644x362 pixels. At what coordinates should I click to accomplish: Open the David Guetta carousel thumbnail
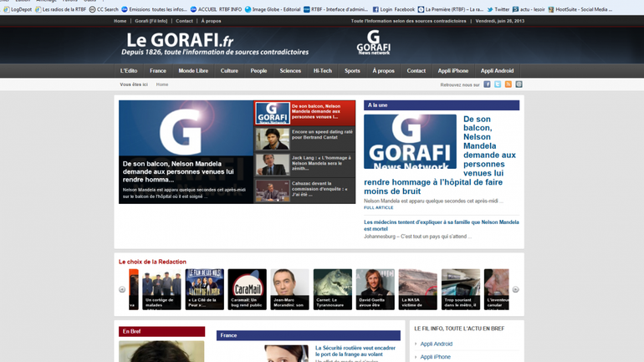pos(375,288)
